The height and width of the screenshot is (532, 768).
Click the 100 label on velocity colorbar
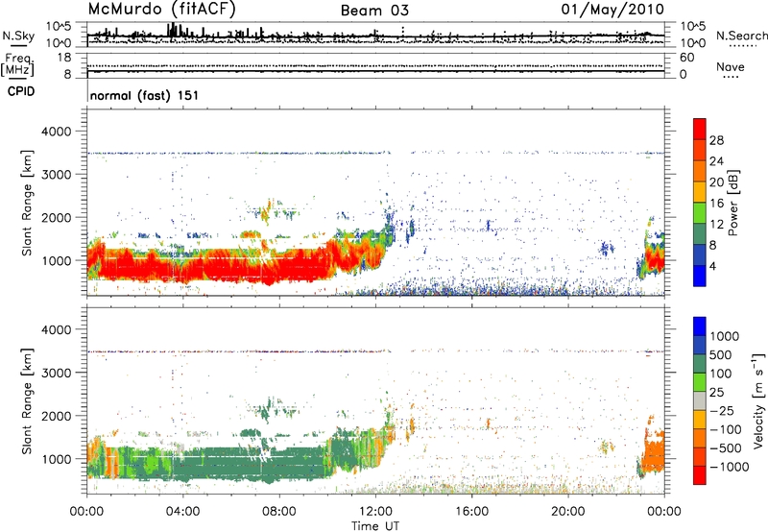coord(720,374)
